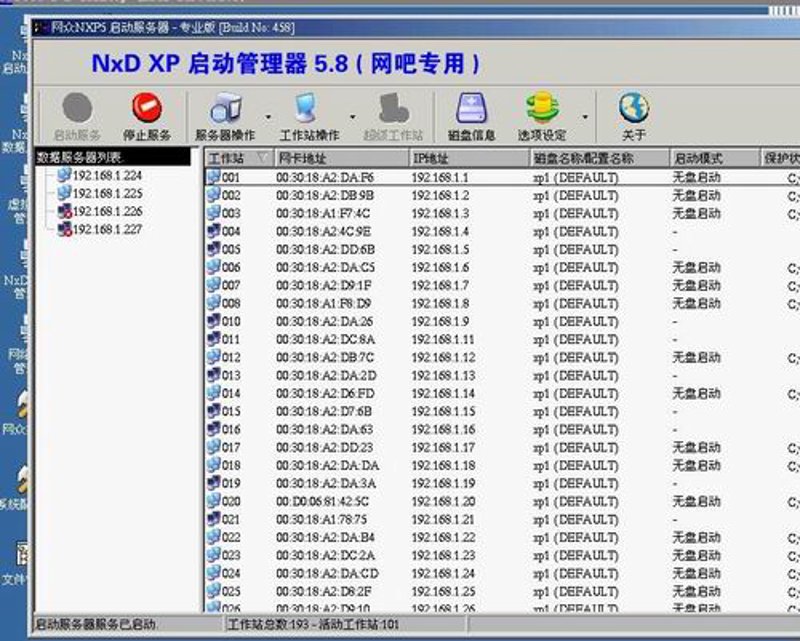This screenshot has height=641, width=800.
Task: Click 无盘启动 mode in row 001
Action: (696, 177)
